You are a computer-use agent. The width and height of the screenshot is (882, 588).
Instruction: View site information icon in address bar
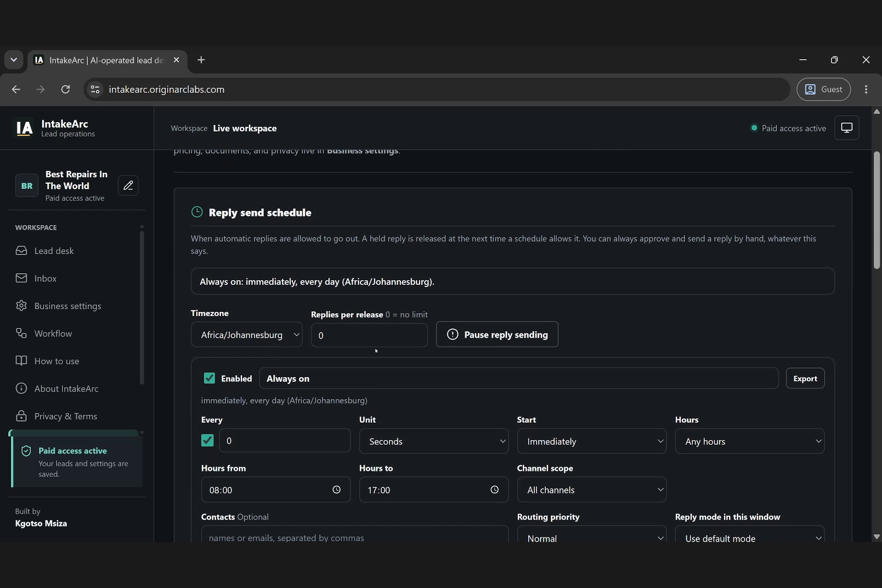(95, 89)
